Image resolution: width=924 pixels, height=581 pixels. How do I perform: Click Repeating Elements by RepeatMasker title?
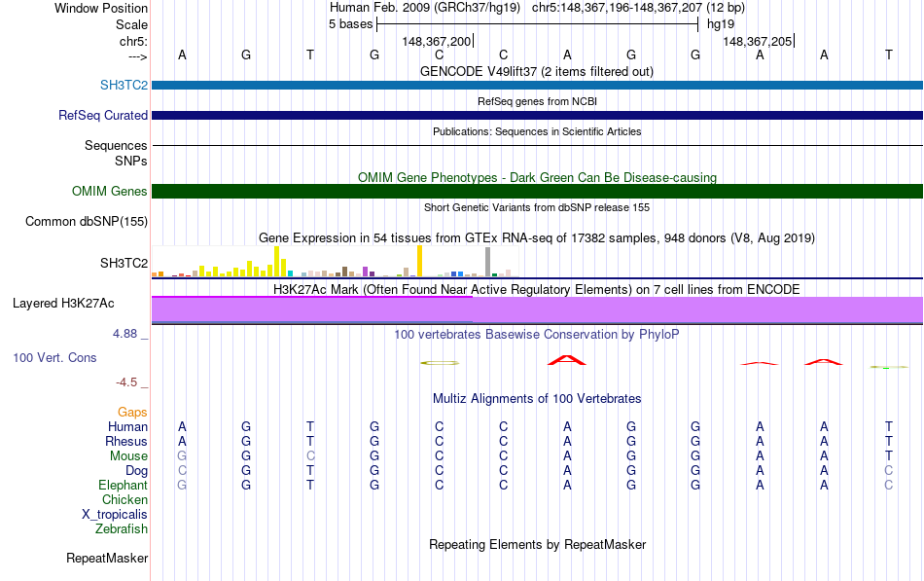[537, 544]
